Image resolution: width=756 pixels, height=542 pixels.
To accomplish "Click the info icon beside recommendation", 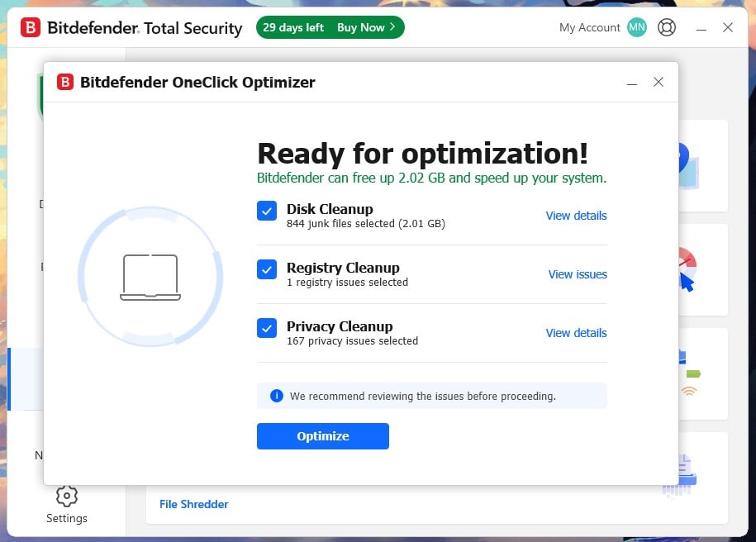I will point(276,396).
